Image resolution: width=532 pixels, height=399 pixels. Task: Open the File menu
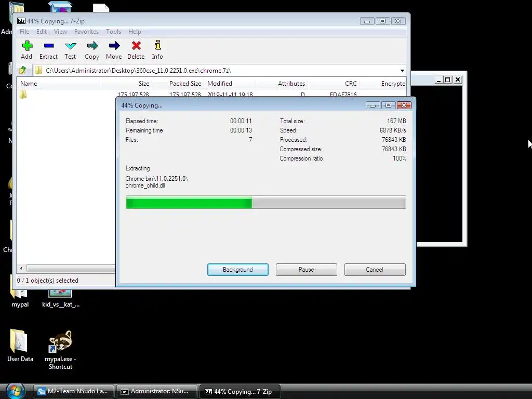[24, 32]
